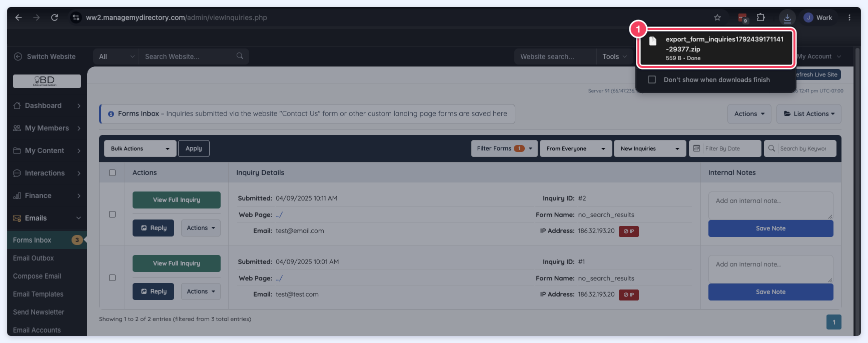Go to pagination page 1

[x=834, y=322]
